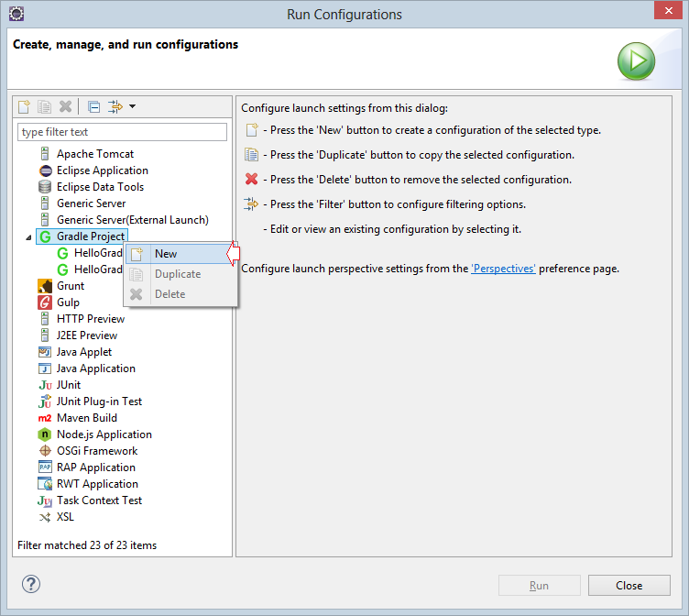The width and height of the screenshot is (689, 616).
Task: Collapse All using the toolbar icon
Action: 93,107
